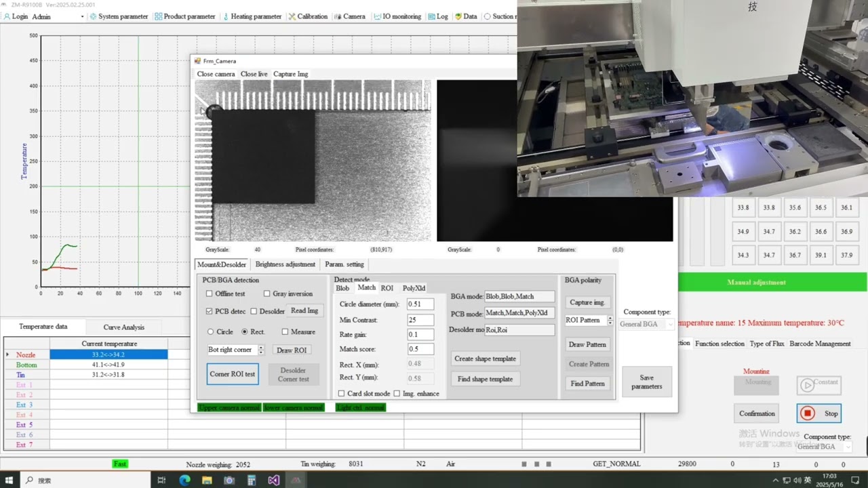Screen dimensions: 868x488
Task: Open the PolyXld detect mode tab
Action: pos(414,288)
